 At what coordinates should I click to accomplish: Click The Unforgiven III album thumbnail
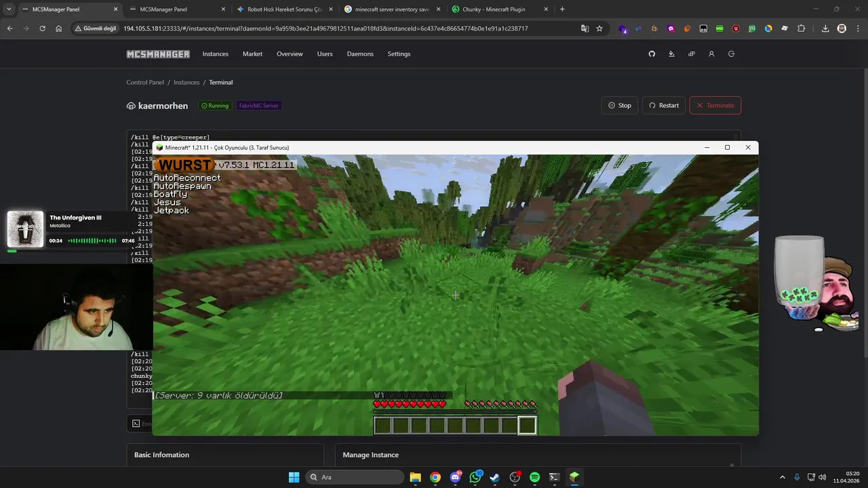[x=25, y=229]
